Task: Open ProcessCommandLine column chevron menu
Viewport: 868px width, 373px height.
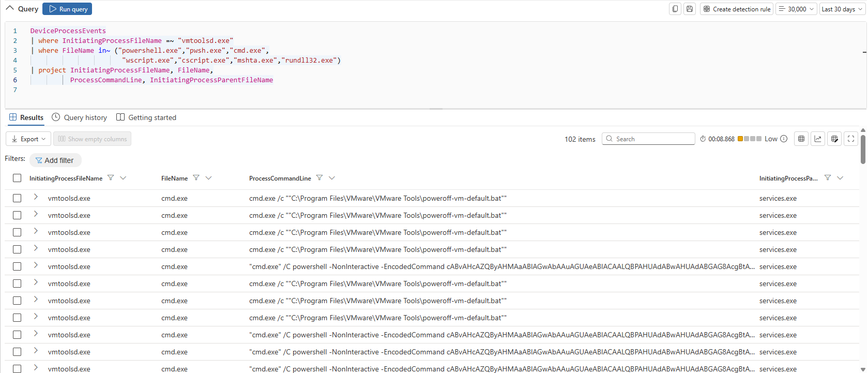Action: [x=332, y=178]
